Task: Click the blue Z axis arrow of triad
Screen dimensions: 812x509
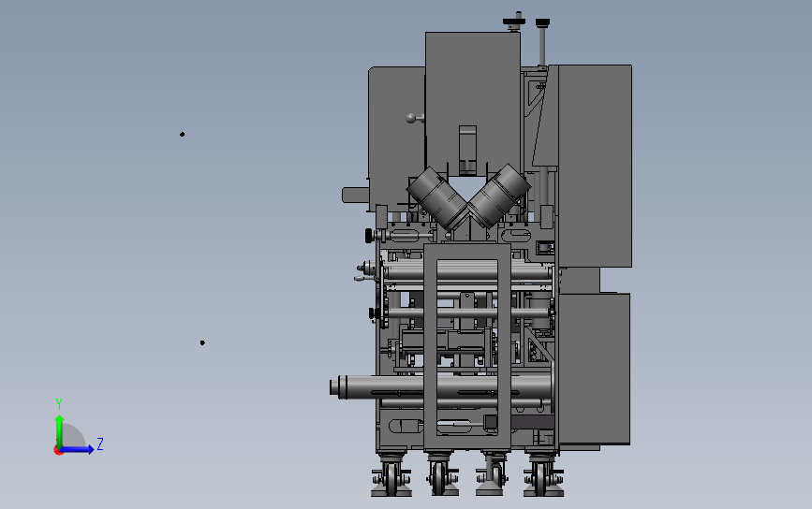Action: pos(78,449)
